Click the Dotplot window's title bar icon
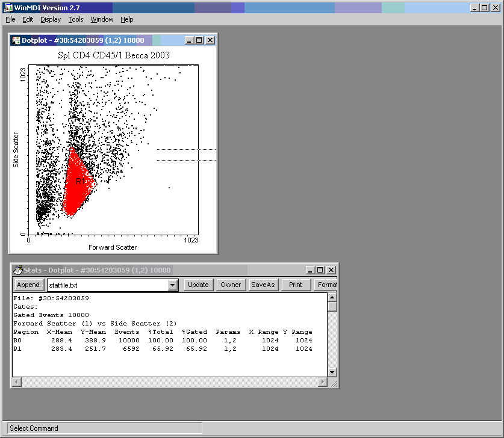Image resolution: width=504 pixels, height=438 pixels. coord(16,40)
